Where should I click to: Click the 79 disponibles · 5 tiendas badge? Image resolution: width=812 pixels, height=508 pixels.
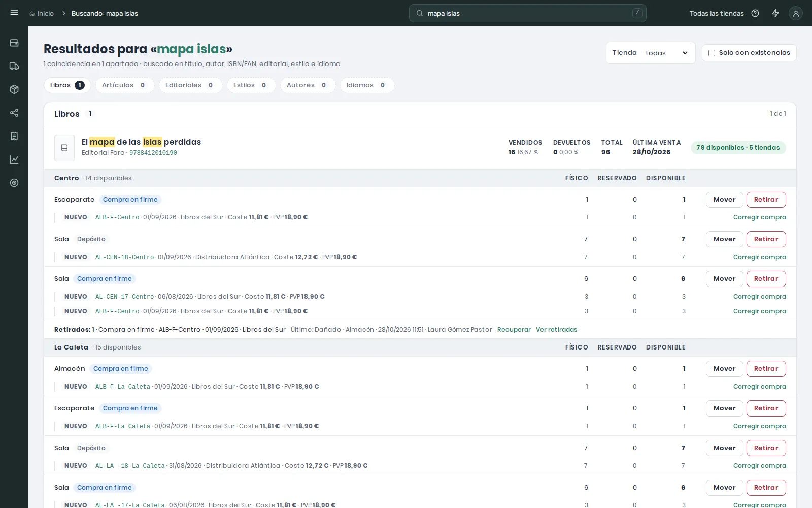tap(738, 148)
